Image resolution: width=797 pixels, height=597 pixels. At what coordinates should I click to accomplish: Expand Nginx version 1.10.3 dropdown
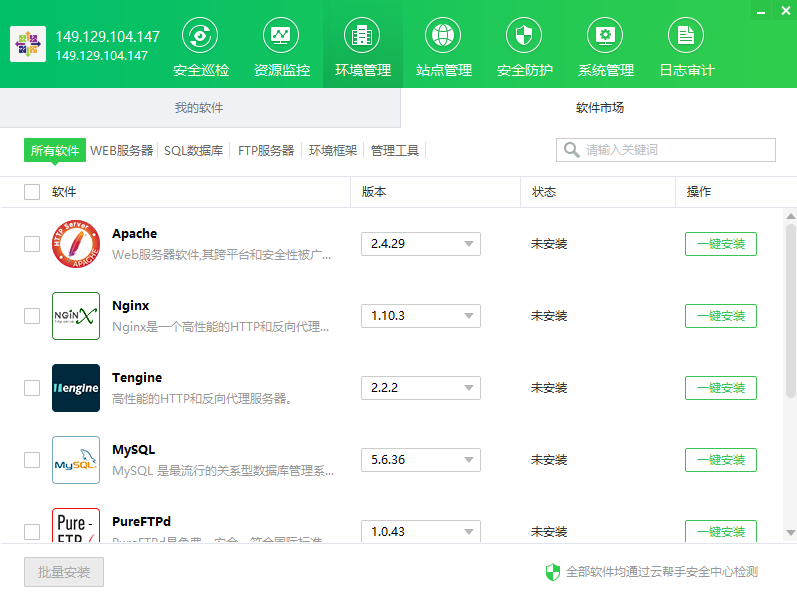point(421,316)
